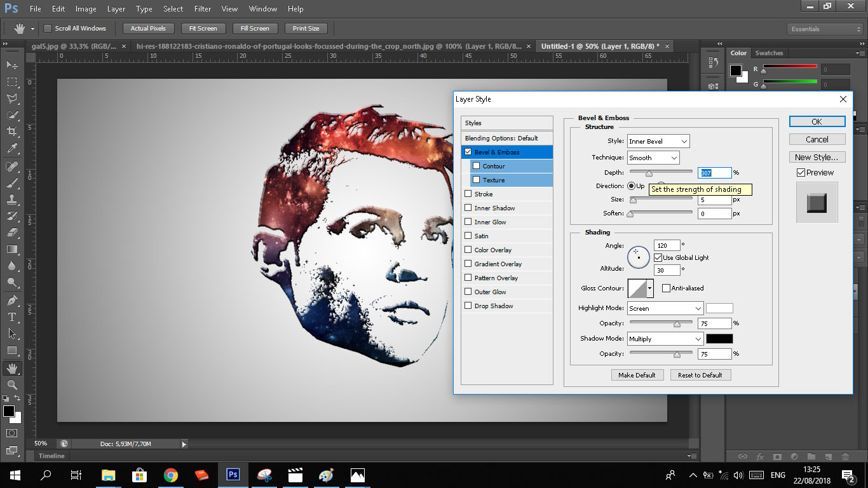Switch to the gal5.jpg document tab
868x488 pixels.
coord(74,46)
